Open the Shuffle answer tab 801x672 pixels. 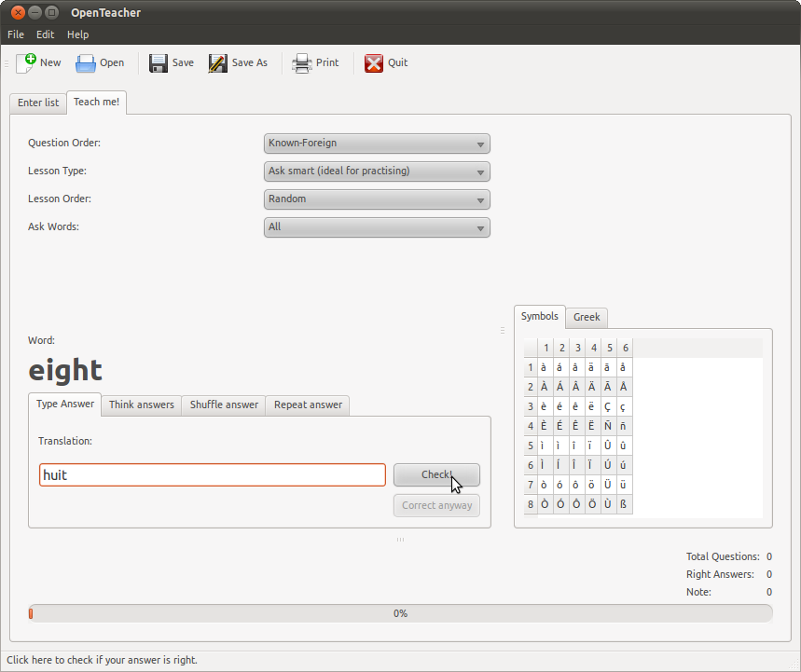224,405
